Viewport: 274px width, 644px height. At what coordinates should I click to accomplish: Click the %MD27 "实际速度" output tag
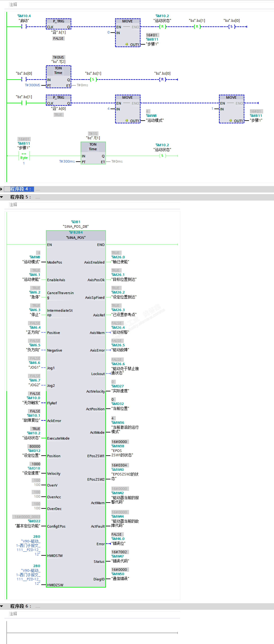[120, 388]
